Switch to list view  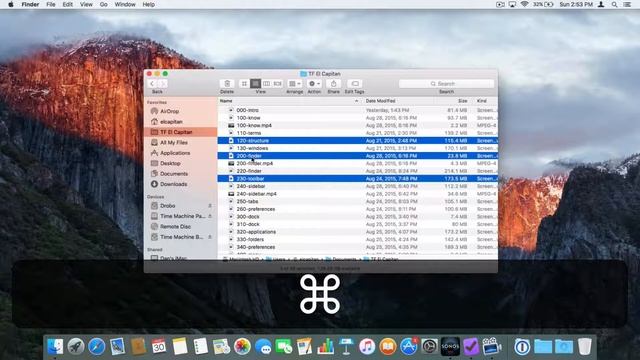click(x=255, y=84)
